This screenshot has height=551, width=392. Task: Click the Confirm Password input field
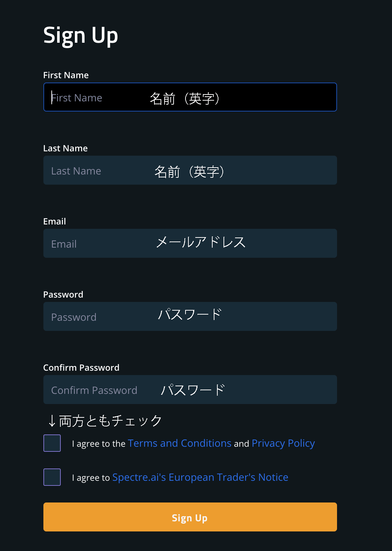tap(190, 390)
